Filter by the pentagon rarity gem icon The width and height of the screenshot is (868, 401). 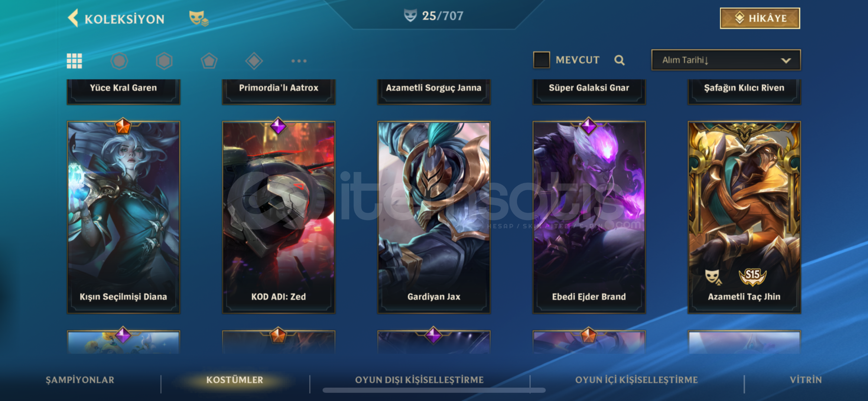click(x=209, y=61)
